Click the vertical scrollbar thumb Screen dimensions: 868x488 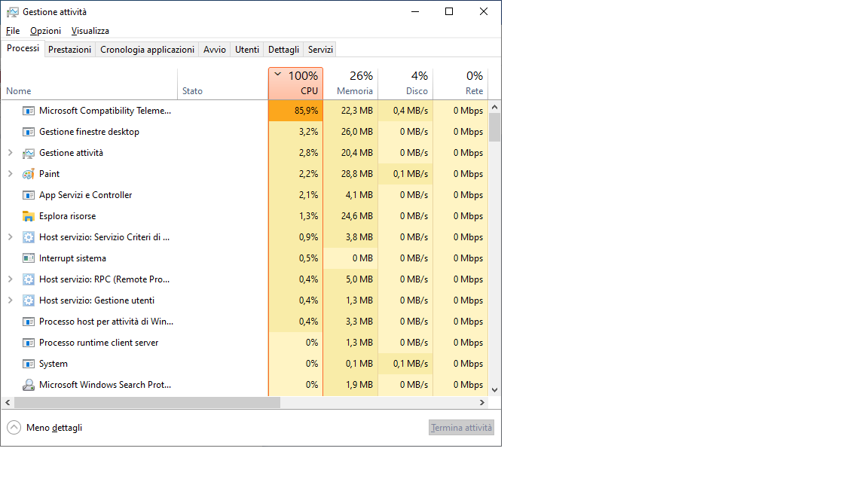point(495,127)
